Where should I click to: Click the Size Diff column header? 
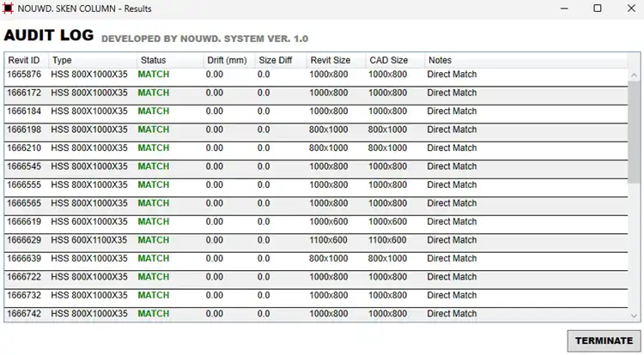pyautogui.click(x=281, y=60)
